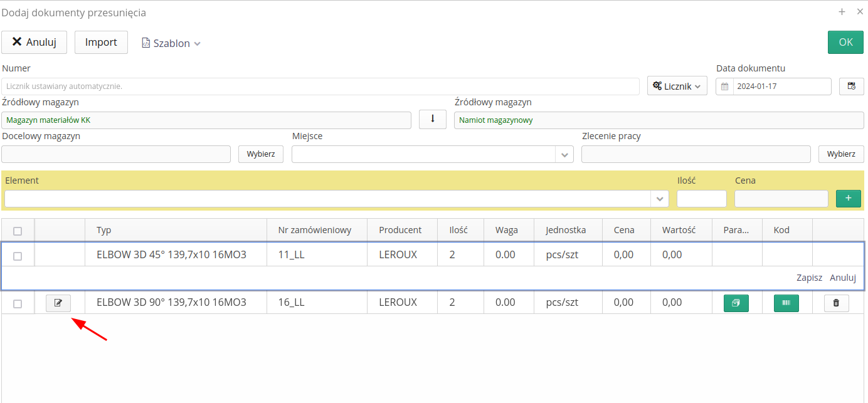Screen dimensions: 868x403
Task: Open the Miejsce dropdown list
Action: pos(564,154)
